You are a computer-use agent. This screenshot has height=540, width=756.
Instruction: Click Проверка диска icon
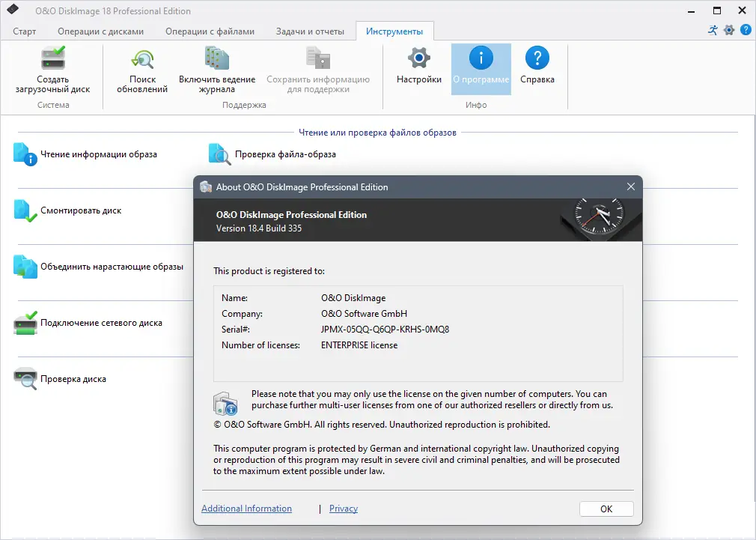click(25, 379)
